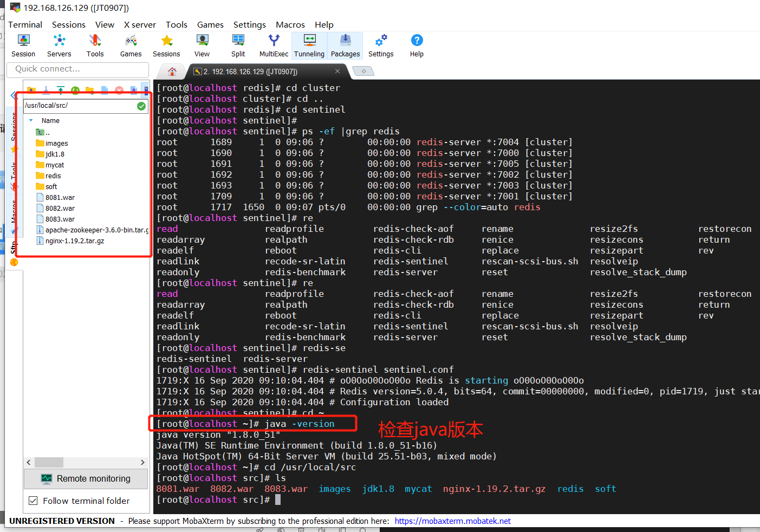The height and width of the screenshot is (532, 760).
Task: Select the jdk1.8 folder
Action: coord(50,154)
